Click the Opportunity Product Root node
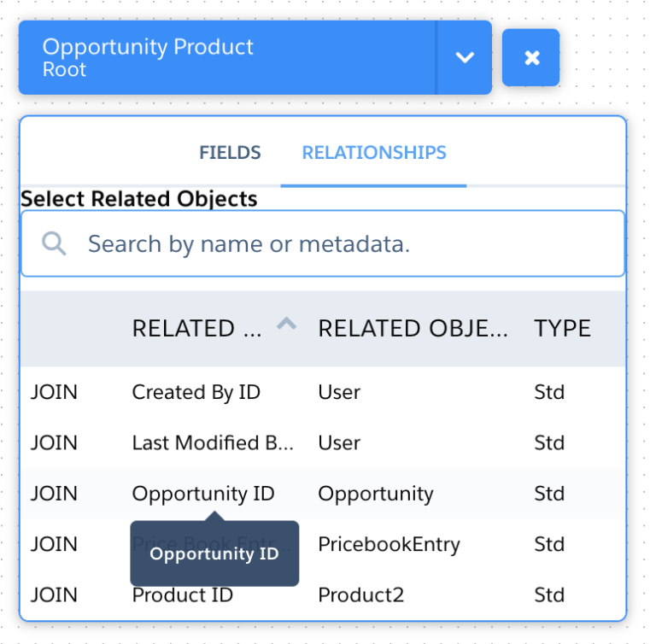This screenshot has height=644, width=656. [227, 58]
